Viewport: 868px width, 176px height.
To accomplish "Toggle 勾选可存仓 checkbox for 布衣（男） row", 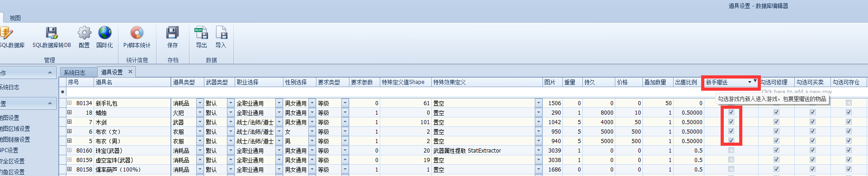I will pyautogui.click(x=849, y=141).
